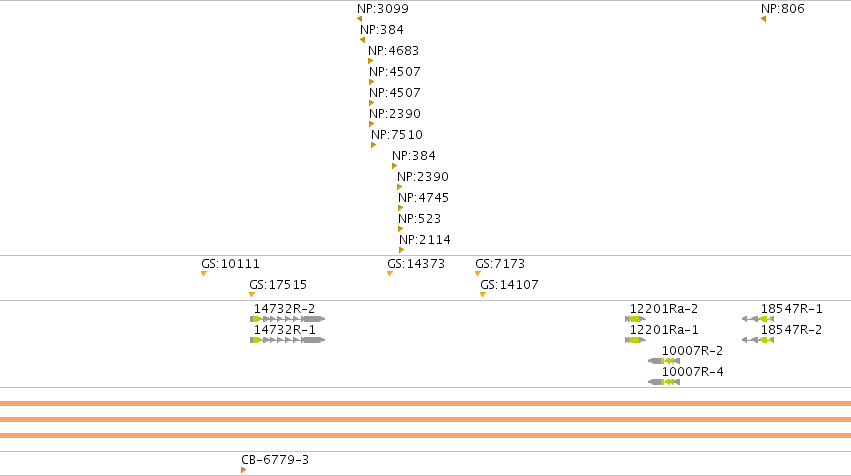851x476 pixels.
Task: Click the 18547R-2 label
Action: 791,330
